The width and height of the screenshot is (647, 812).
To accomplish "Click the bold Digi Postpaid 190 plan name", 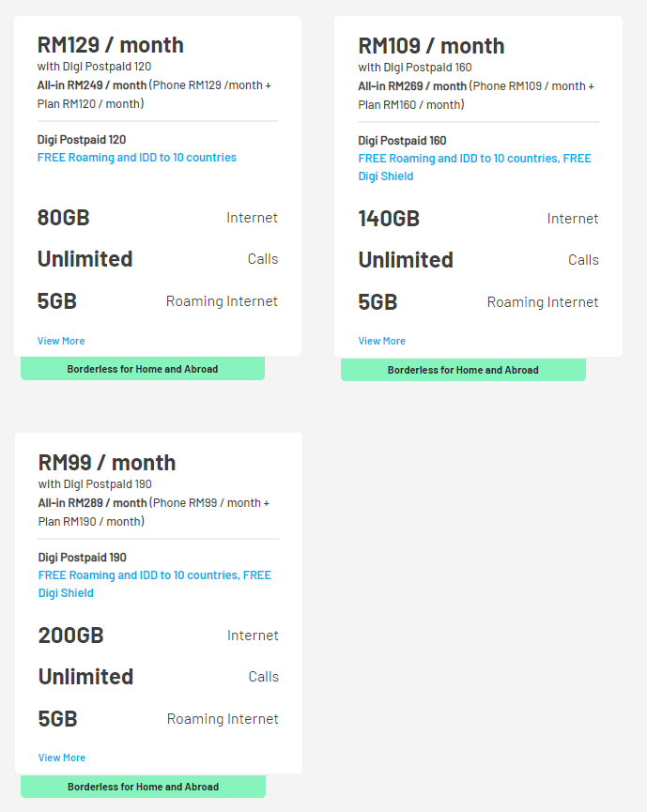I will (x=83, y=558).
